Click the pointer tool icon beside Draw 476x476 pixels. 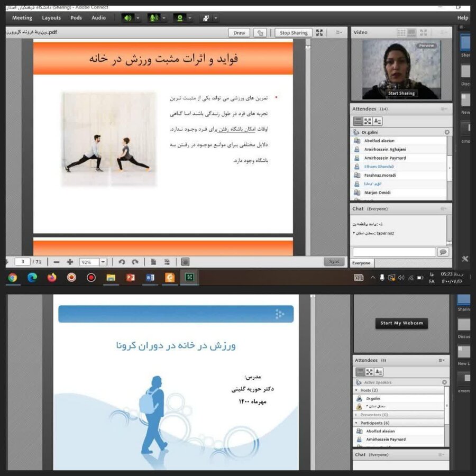[260, 33]
